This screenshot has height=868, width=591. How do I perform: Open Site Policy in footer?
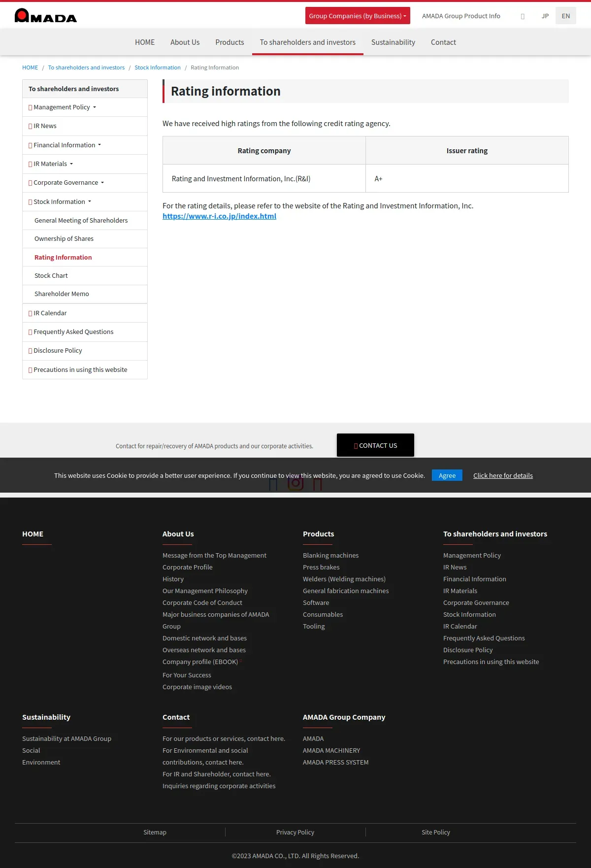pos(436,832)
